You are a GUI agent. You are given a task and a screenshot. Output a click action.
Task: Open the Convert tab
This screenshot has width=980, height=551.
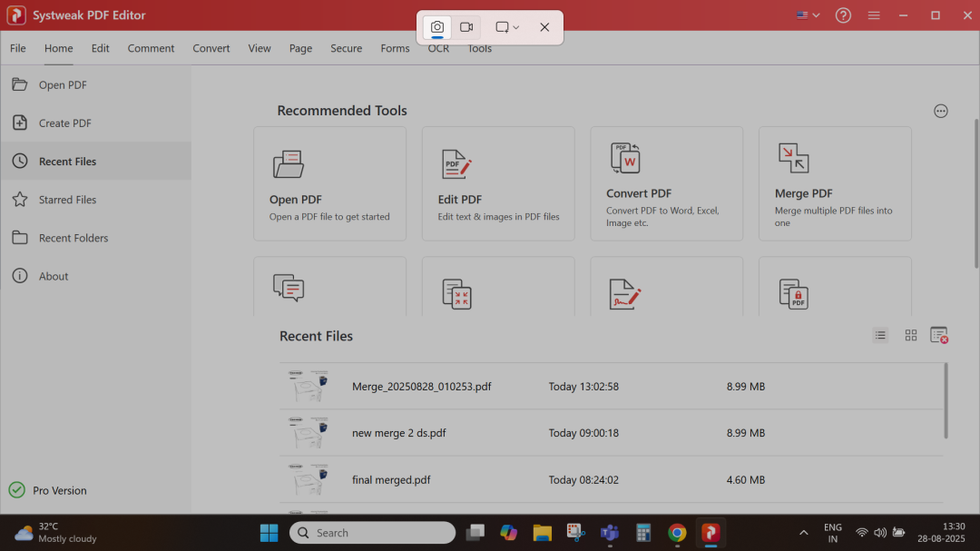(x=211, y=48)
